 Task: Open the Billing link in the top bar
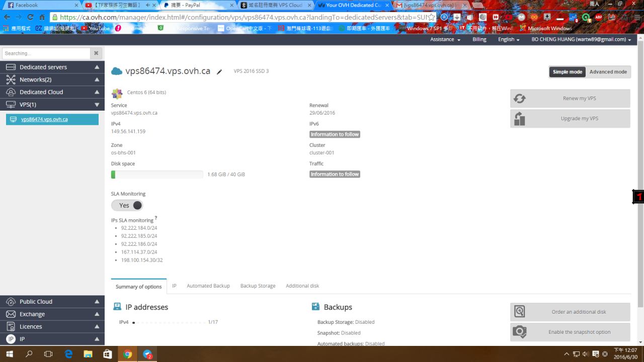[x=479, y=39]
